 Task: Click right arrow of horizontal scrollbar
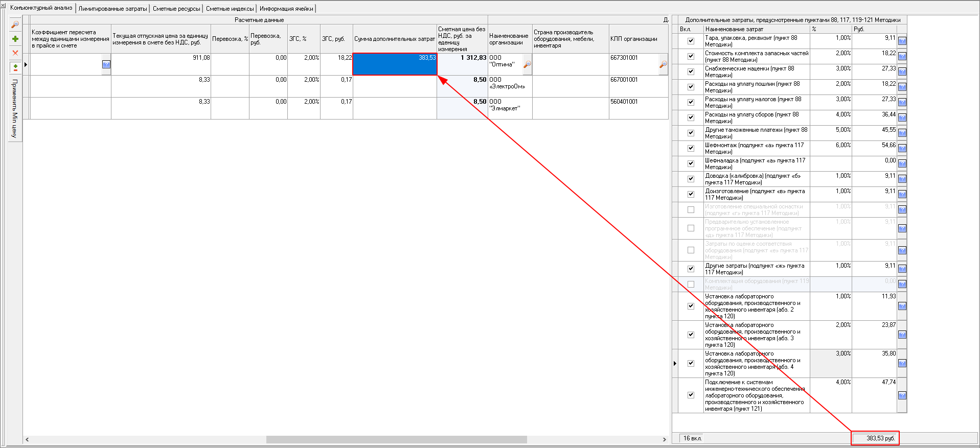coord(664,439)
